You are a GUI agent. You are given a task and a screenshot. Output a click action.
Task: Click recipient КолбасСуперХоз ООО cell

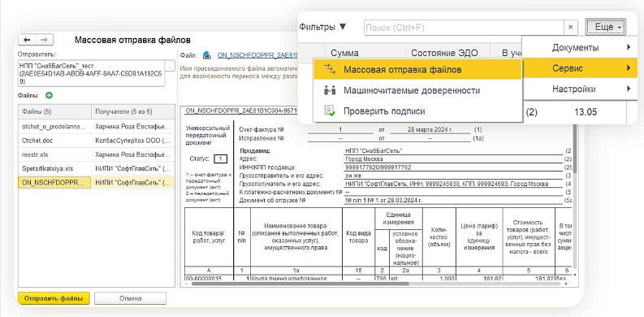click(133, 141)
